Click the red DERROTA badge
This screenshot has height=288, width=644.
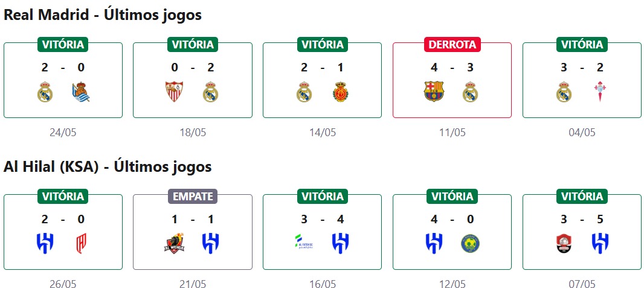point(452,44)
